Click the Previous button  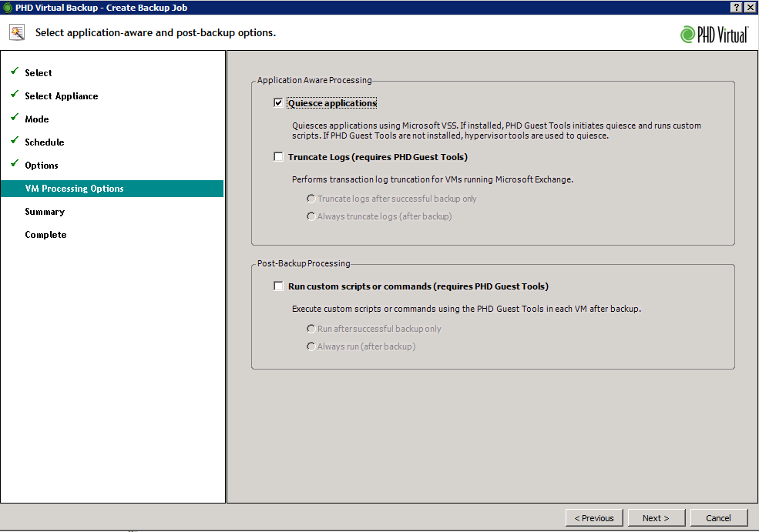click(594, 518)
